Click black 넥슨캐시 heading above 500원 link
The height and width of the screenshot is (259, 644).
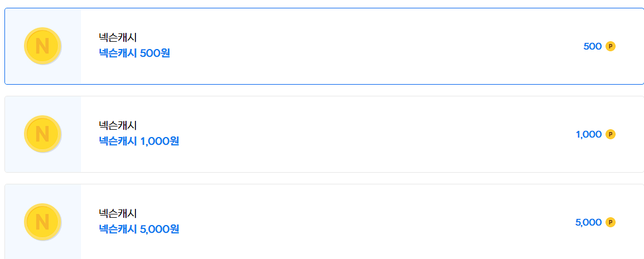118,38
